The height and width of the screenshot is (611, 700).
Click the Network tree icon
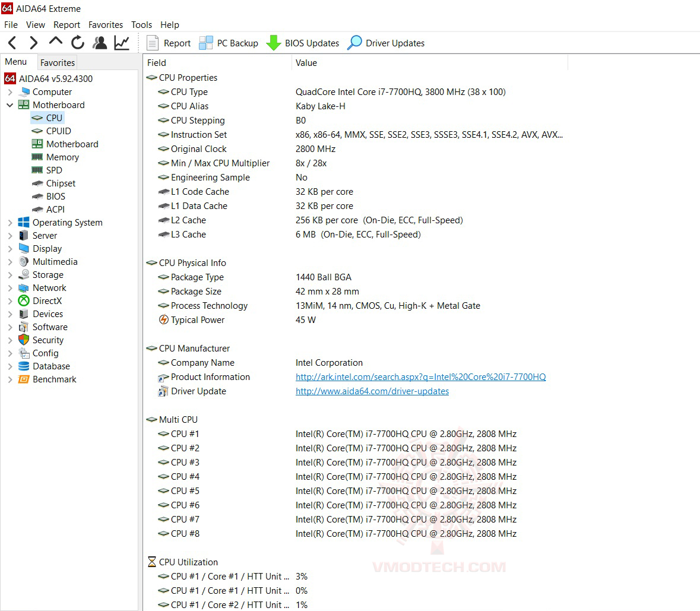24,288
